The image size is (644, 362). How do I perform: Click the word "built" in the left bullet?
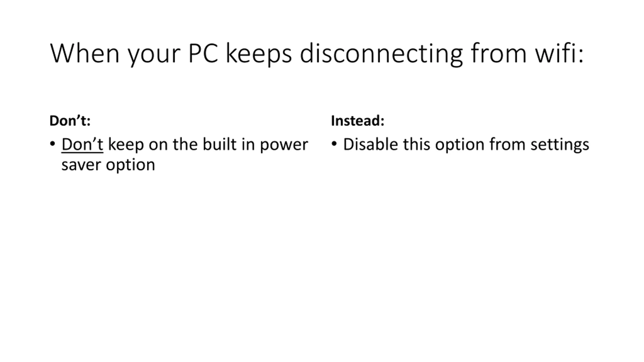point(220,144)
